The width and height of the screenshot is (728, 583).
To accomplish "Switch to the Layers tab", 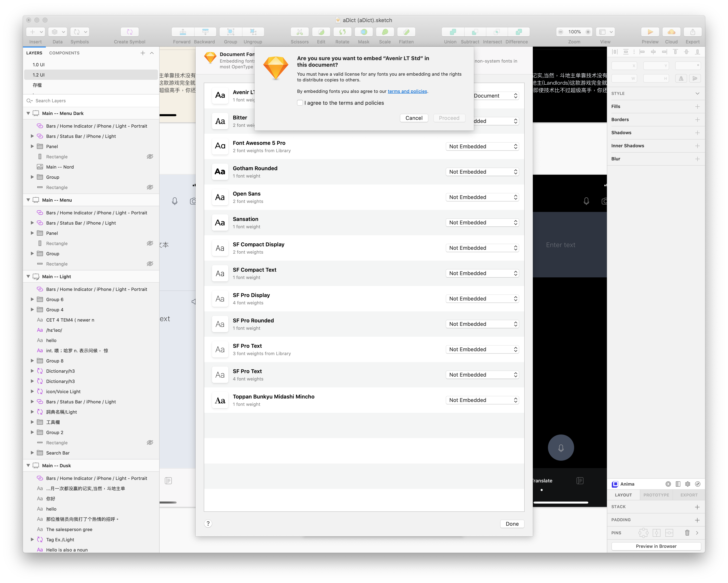I will point(34,53).
